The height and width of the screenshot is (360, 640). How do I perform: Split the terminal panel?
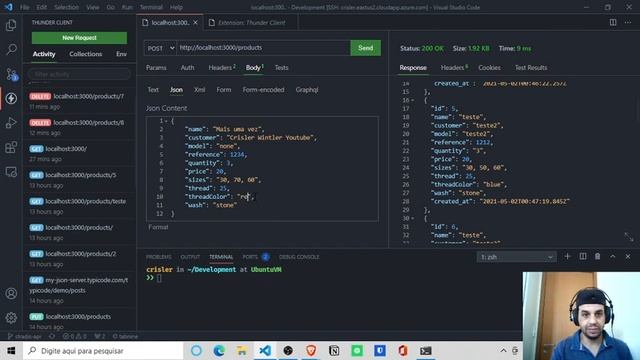pos(583,256)
